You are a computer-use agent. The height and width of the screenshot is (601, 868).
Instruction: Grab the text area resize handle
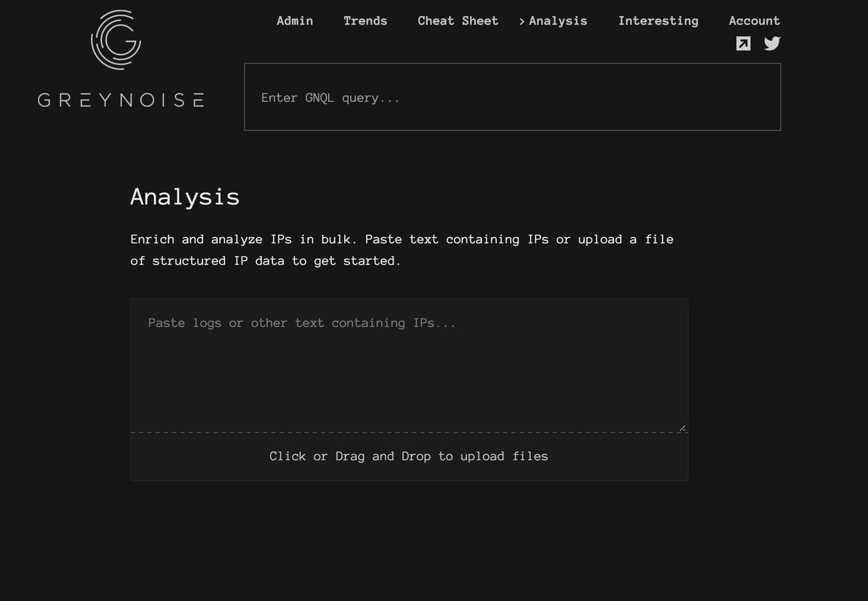point(682,427)
